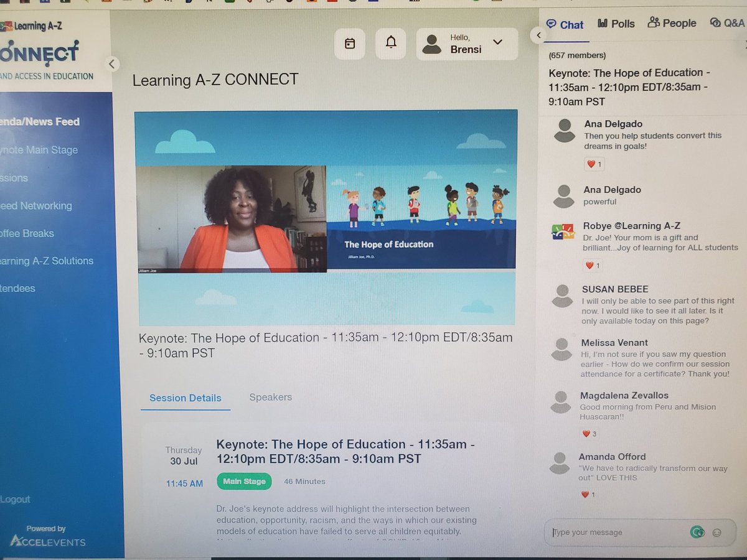The height and width of the screenshot is (560, 747).
Task: Switch to the People tab
Action: coord(672,23)
